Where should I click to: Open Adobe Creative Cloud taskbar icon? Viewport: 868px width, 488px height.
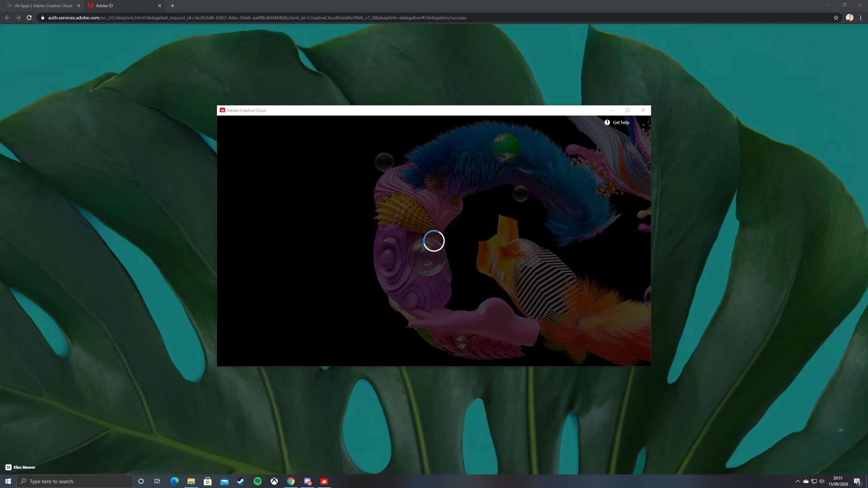pos(324,481)
